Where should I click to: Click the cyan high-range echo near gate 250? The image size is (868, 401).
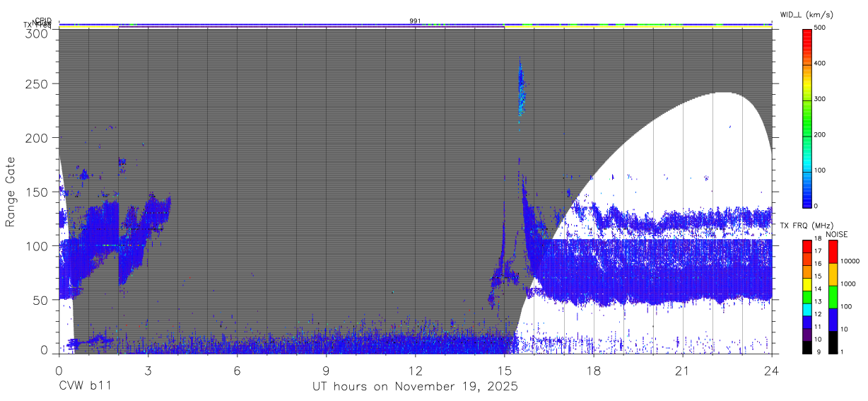coord(521,88)
